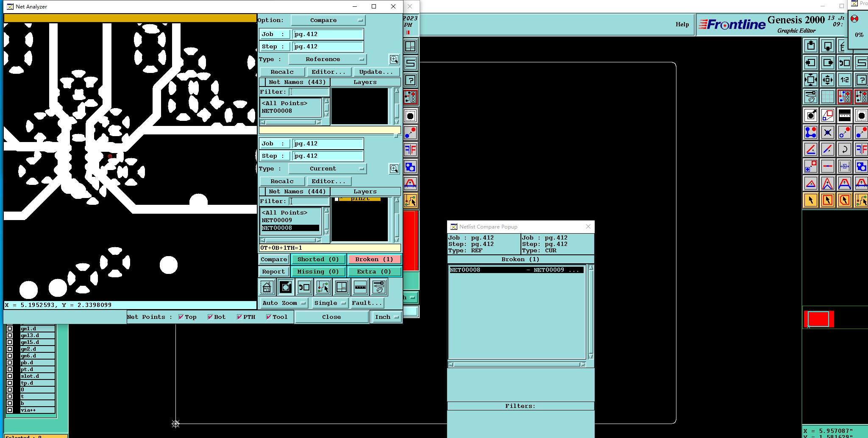Click the delete point X tool icon
The height and width of the screenshot is (438, 868).
(x=828, y=132)
